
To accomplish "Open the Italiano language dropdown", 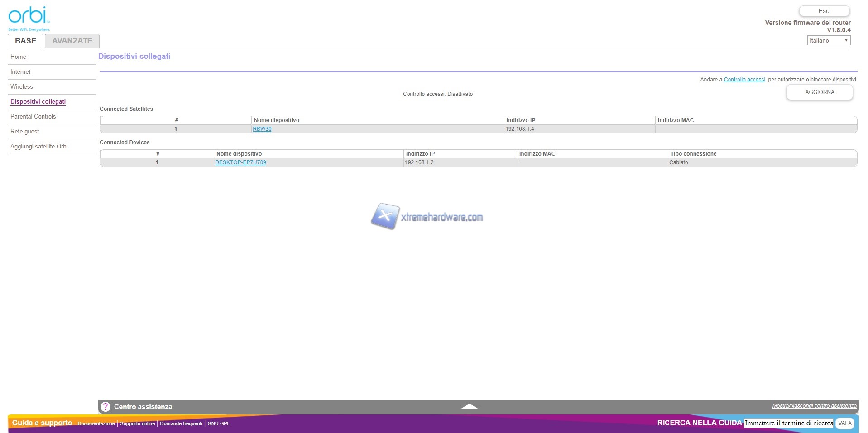I will (x=828, y=40).
